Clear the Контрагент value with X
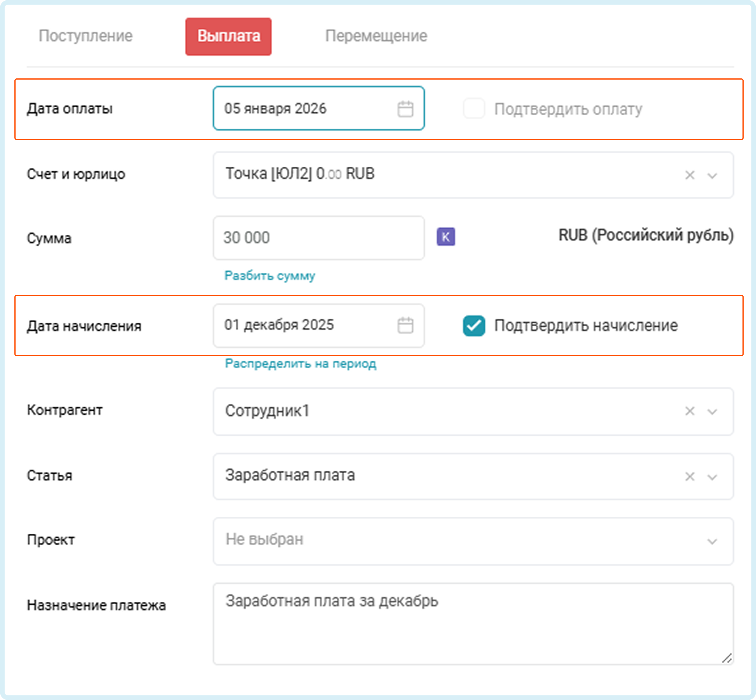 tap(690, 411)
